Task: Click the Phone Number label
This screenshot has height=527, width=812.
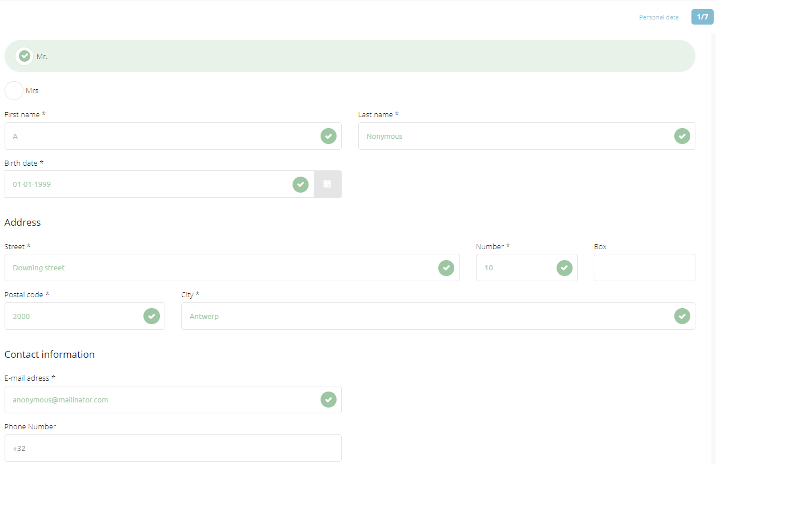Action: (x=30, y=426)
